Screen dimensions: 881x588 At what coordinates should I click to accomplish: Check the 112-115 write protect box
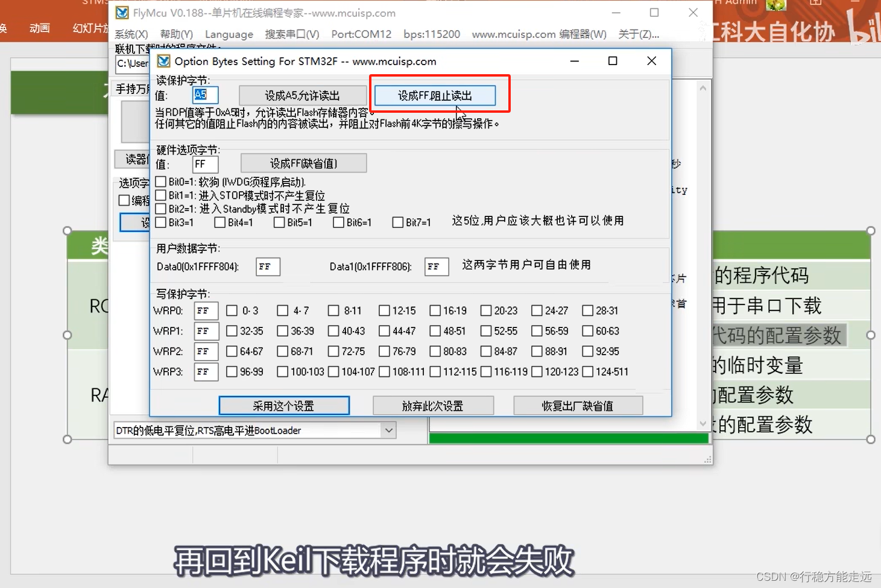435,371
